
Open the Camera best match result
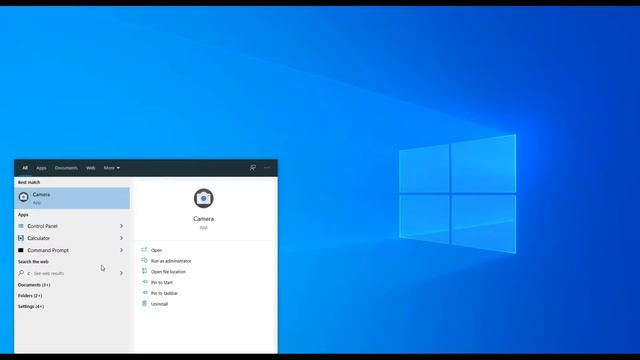click(72, 198)
